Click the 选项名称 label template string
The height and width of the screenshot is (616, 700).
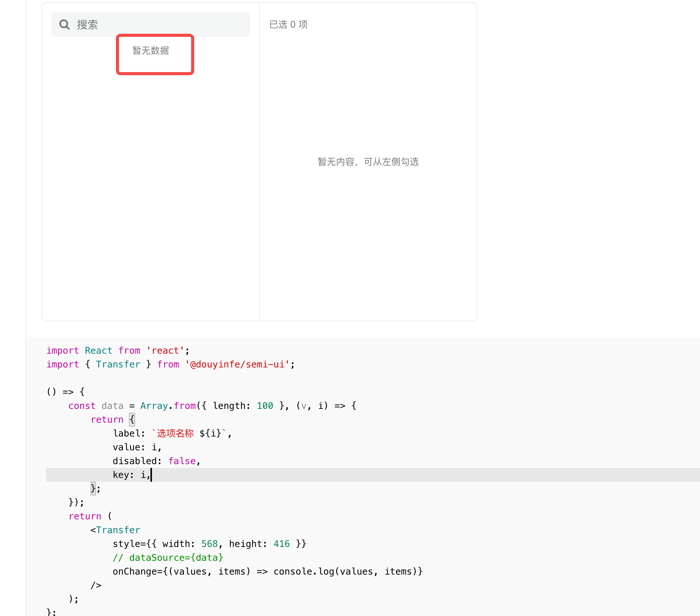pyautogui.click(x=174, y=433)
